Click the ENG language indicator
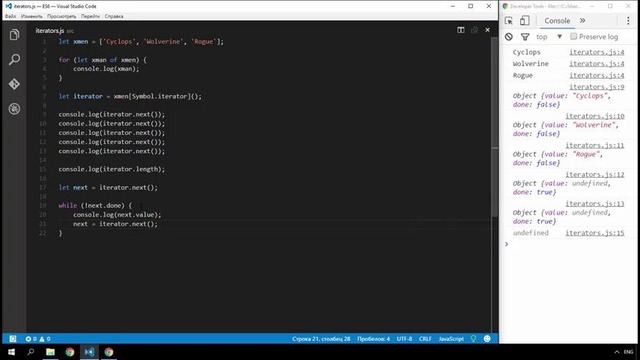Viewport: 640px width, 360px height. pyautogui.click(x=629, y=352)
